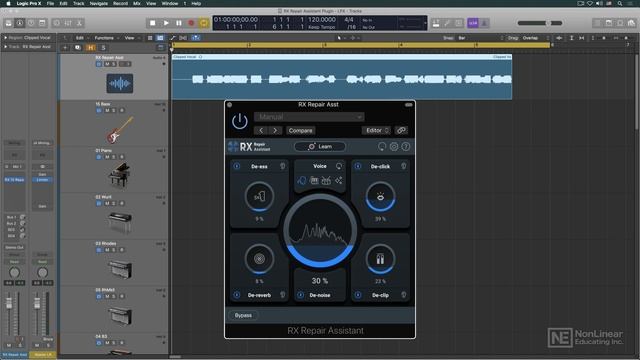Click the De-click listen (ear) icon

click(404, 166)
